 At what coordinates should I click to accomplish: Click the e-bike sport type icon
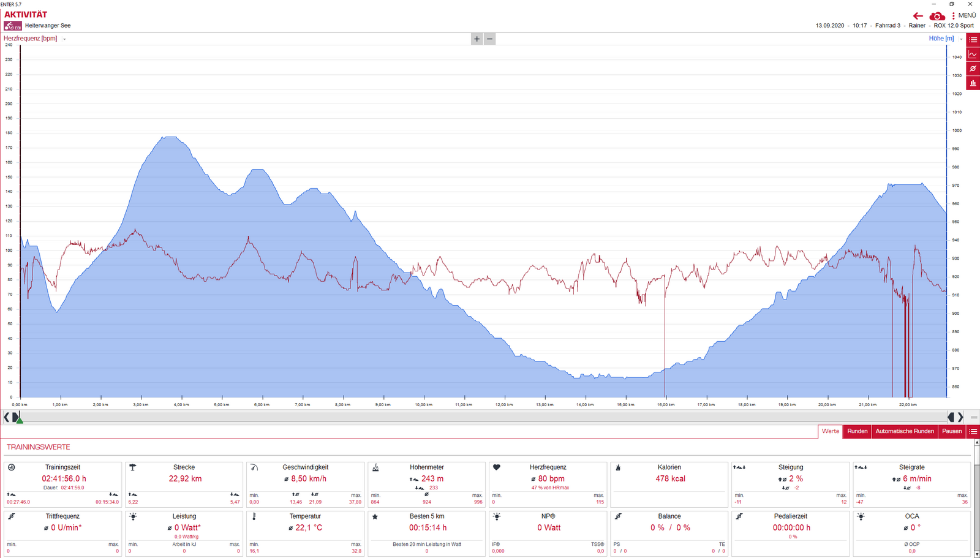pyautogui.click(x=13, y=26)
